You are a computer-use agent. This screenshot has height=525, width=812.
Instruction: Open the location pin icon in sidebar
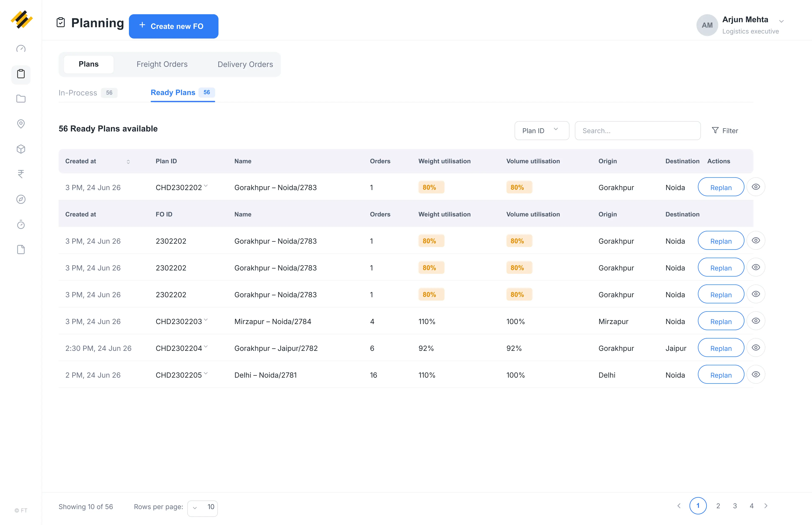tap(21, 124)
